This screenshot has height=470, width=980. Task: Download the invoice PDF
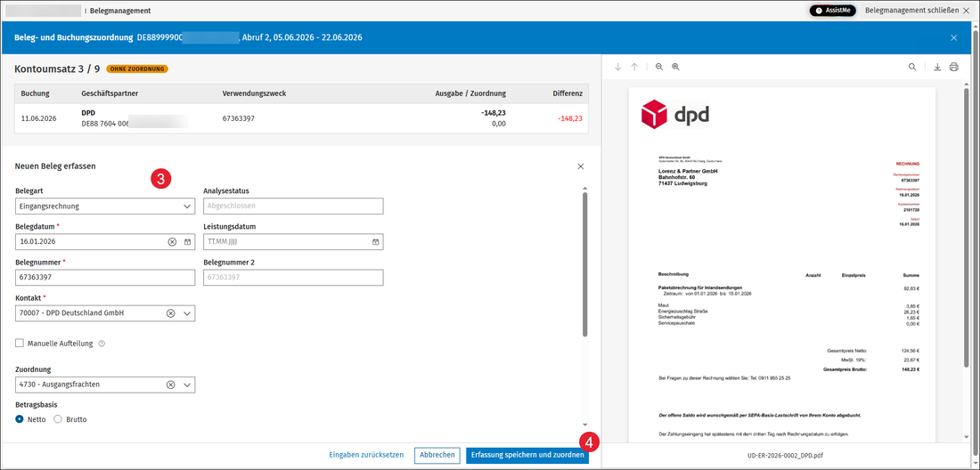point(937,67)
